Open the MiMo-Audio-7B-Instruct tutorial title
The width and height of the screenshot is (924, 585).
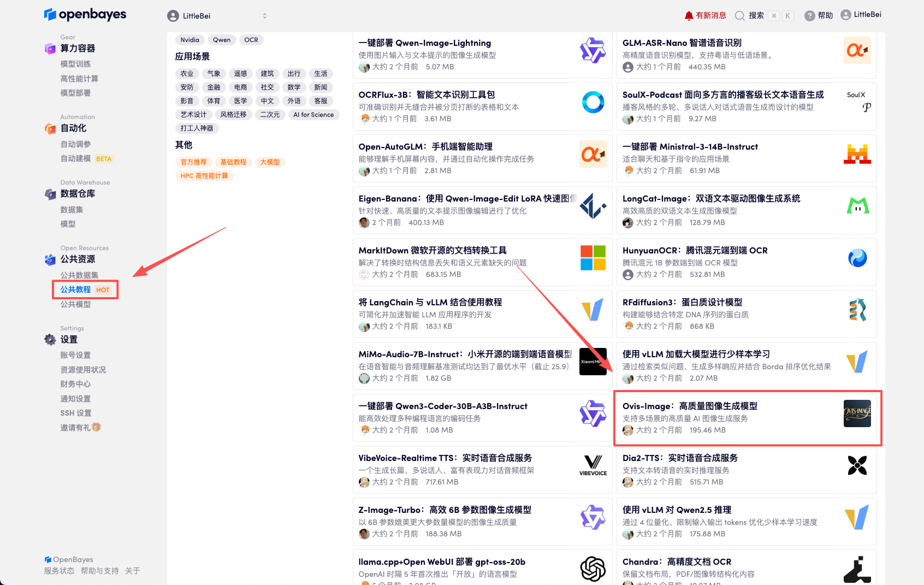pyautogui.click(x=465, y=354)
